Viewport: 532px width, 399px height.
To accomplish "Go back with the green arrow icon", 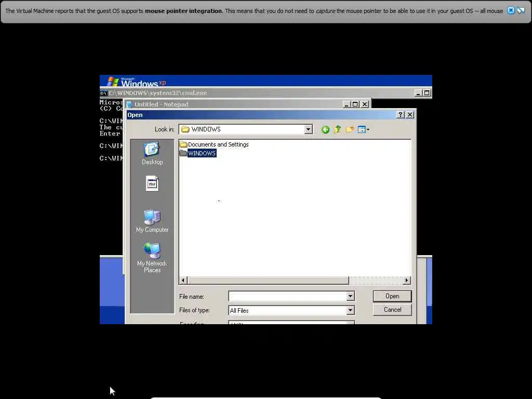I will pyautogui.click(x=325, y=129).
